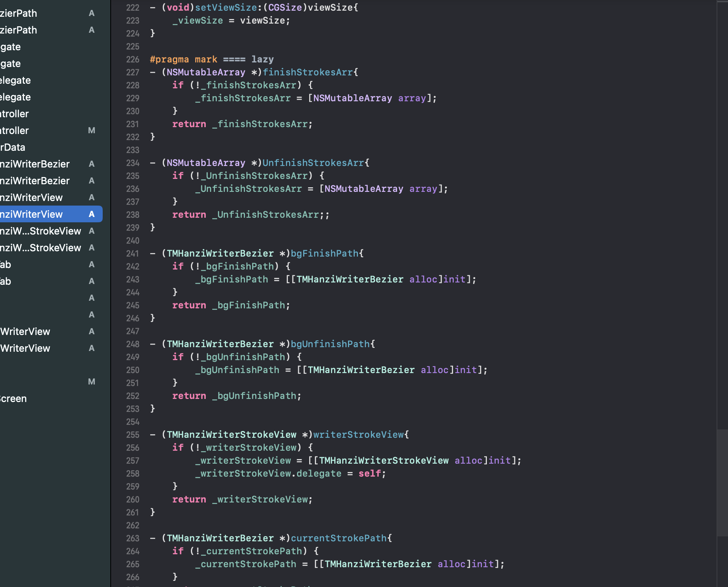Viewport: 728px width, 587px height.
Task: Click currentStrokePath method name on line 263
Action: [339, 538]
